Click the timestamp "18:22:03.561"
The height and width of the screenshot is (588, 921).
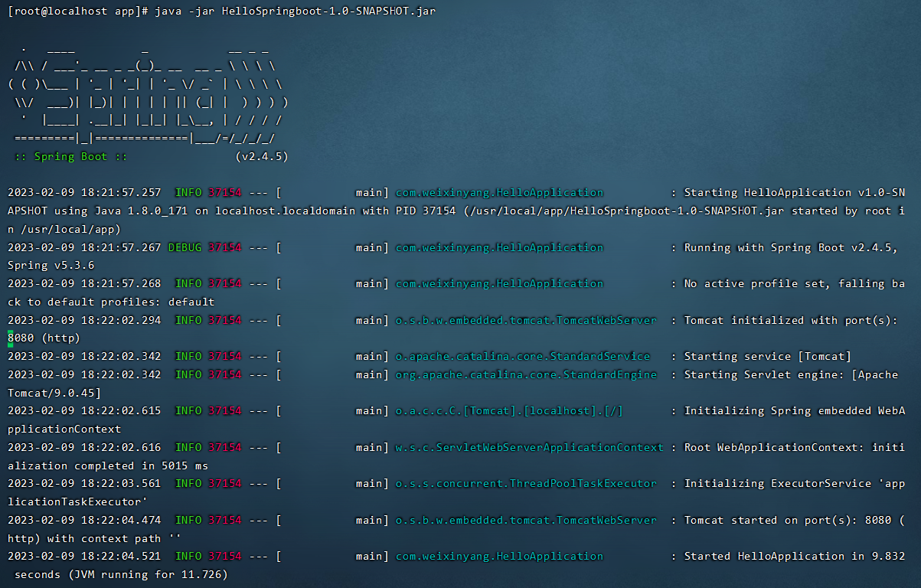coord(121,483)
